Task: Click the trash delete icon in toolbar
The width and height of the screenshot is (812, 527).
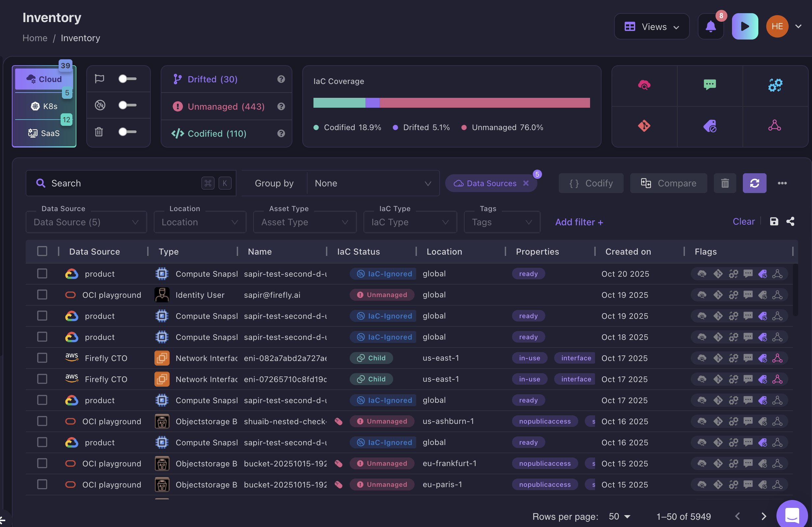Action: click(725, 183)
